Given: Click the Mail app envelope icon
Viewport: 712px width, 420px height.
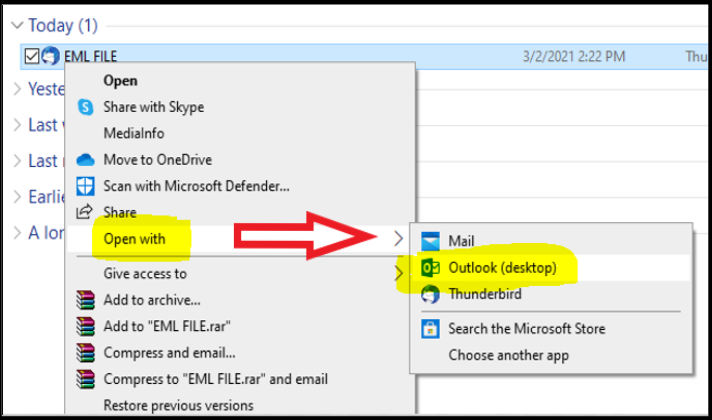Looking at the screenshot, I should (x=430, y=241).
